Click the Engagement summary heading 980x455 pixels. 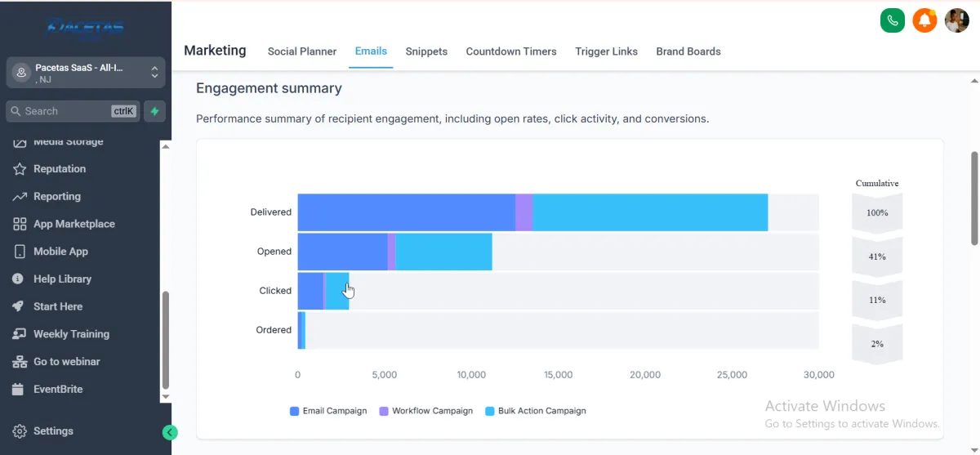point(269,88)
